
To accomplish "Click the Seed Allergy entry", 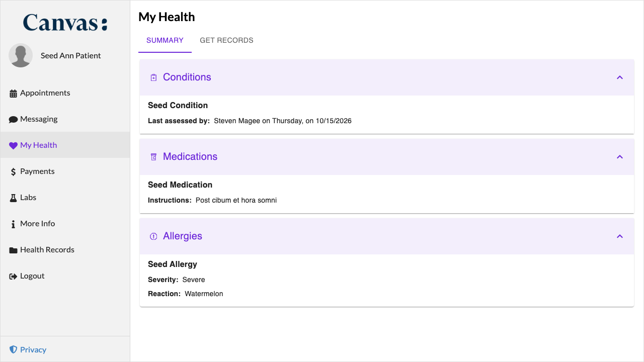I will click(173, 264).
